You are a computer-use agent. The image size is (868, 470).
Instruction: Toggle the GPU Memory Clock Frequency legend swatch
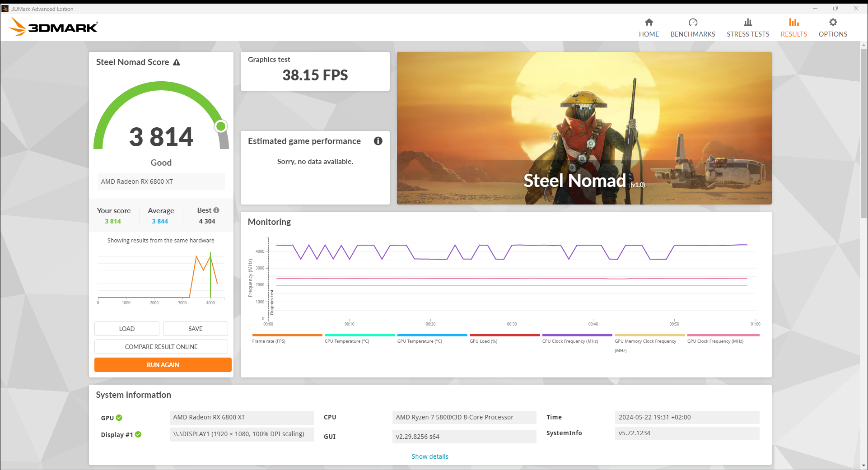pyautogui.click(x=650, y=335)
